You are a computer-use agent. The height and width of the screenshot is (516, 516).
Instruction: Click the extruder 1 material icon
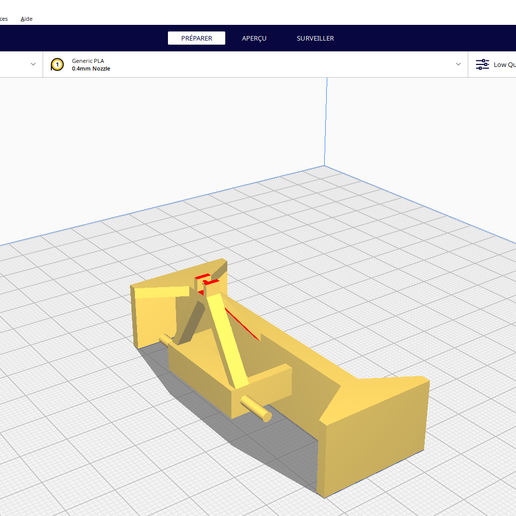[57, 64]
